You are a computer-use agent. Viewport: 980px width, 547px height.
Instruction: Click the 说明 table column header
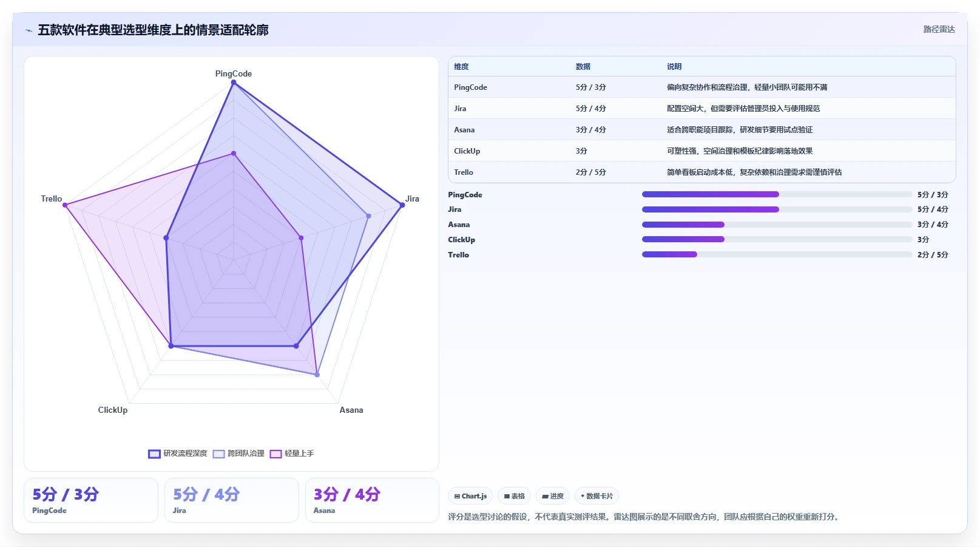coord(674,67)
